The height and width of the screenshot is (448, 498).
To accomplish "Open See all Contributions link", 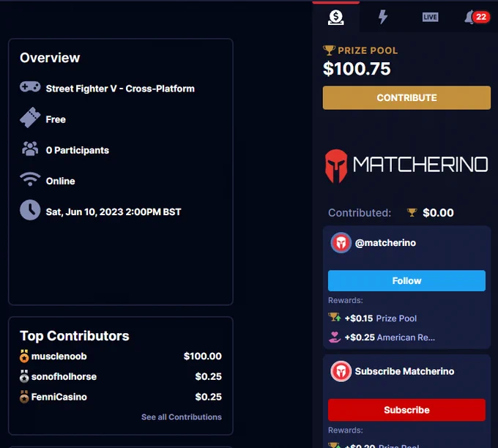I will coord(182,417).
